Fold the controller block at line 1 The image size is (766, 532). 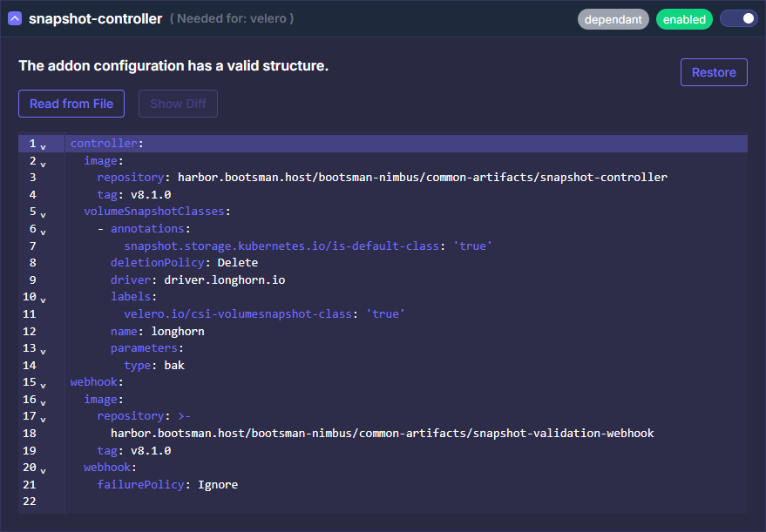(x=44, y=145)
